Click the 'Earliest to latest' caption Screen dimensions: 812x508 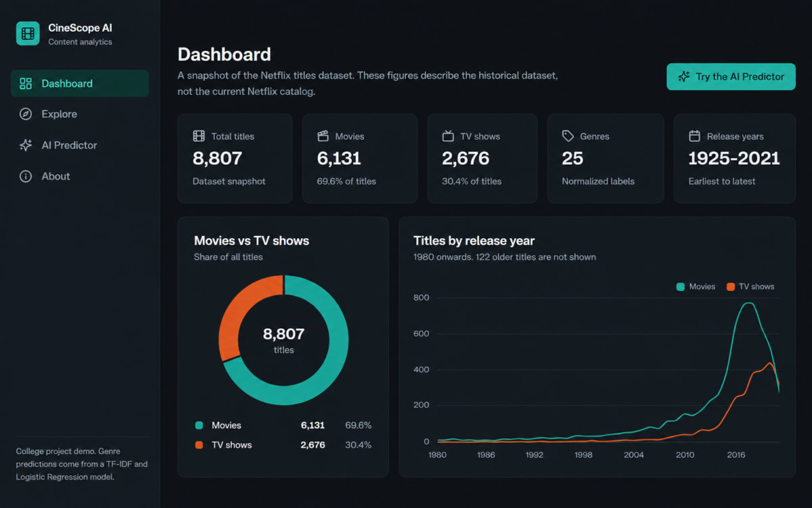pos(722,181)
